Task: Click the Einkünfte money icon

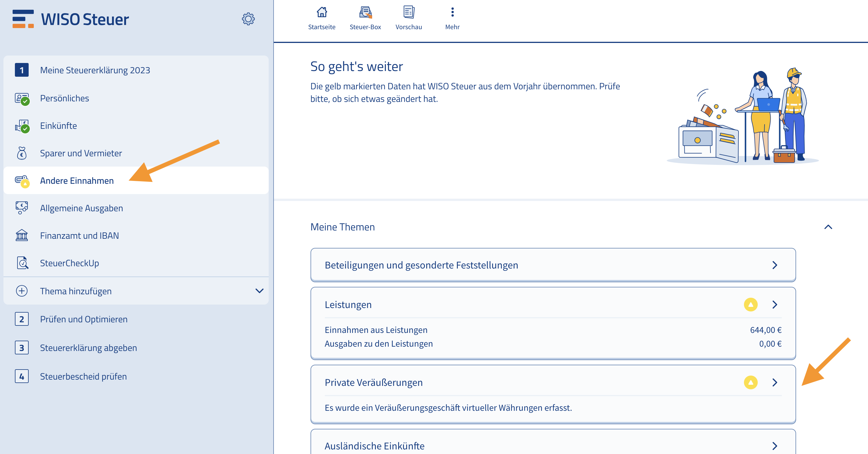Action: [22, 126]
